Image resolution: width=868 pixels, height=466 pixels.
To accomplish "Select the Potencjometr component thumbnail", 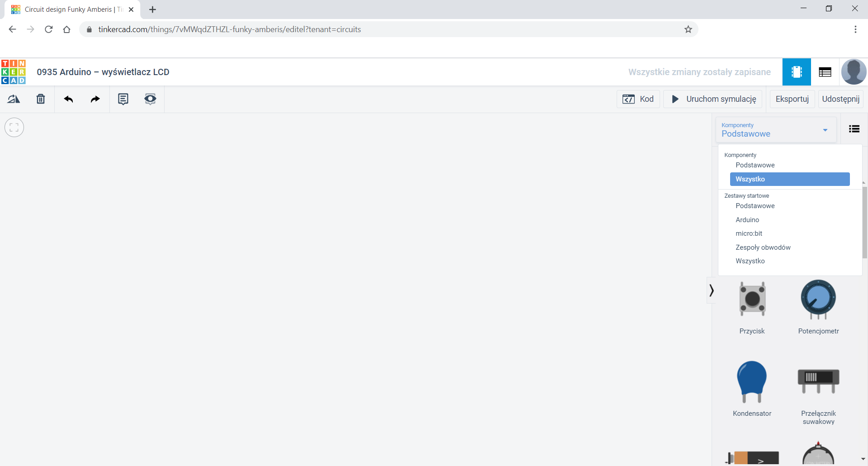I will (818, 300).
